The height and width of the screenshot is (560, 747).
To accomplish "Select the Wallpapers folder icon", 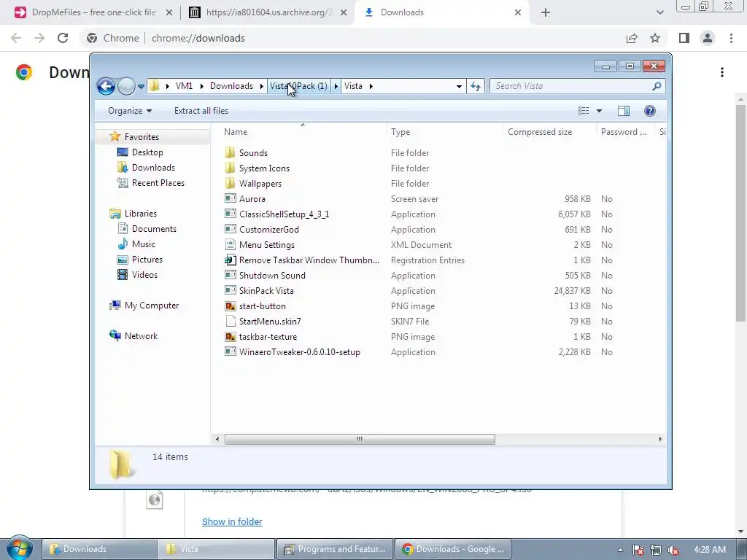I will [x=230, y=183].
